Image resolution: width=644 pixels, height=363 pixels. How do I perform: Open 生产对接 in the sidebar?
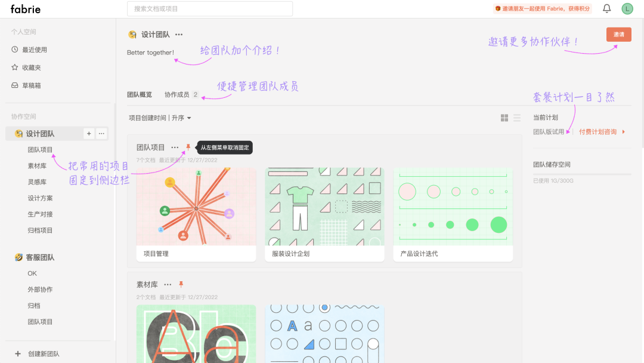(40, 214)
